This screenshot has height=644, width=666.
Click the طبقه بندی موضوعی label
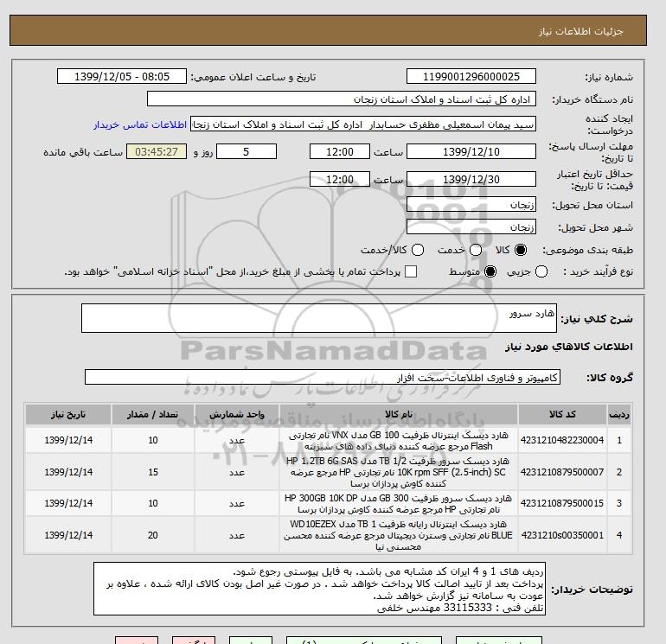click(588, 251)
